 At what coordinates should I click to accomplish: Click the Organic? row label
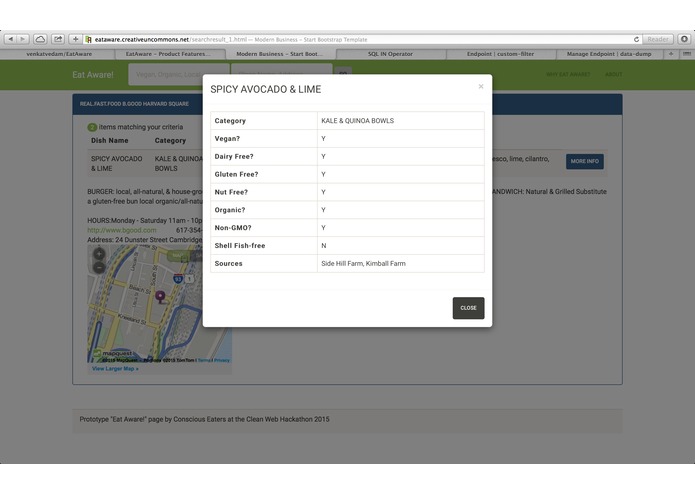230,210
